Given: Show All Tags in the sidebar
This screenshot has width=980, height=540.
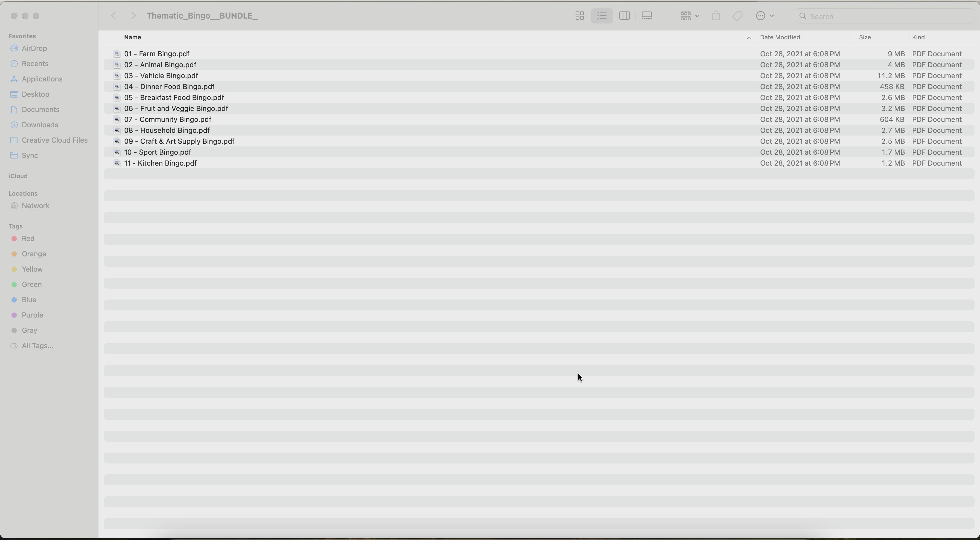Looking at the screenshot, I should (37, 346).
